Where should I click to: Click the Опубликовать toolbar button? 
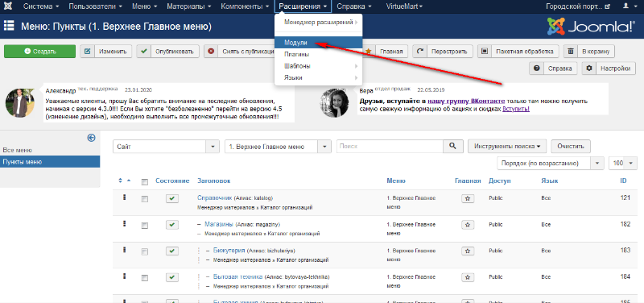pos(168,52)
